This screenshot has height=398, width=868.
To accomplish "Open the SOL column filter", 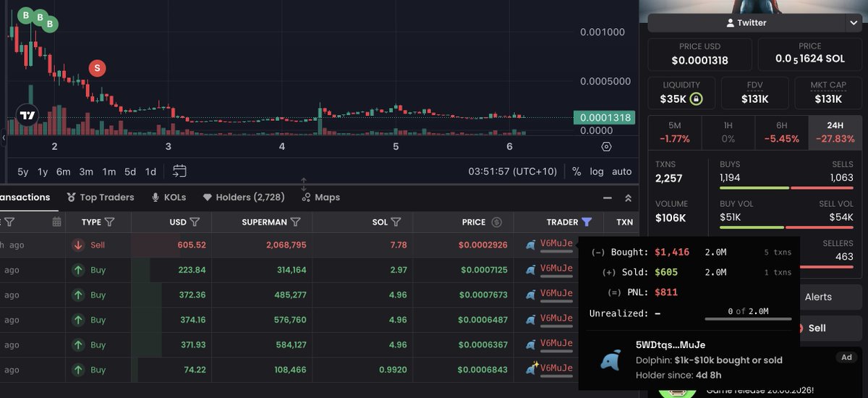I will pyautogui.click(x=396, y=222).
